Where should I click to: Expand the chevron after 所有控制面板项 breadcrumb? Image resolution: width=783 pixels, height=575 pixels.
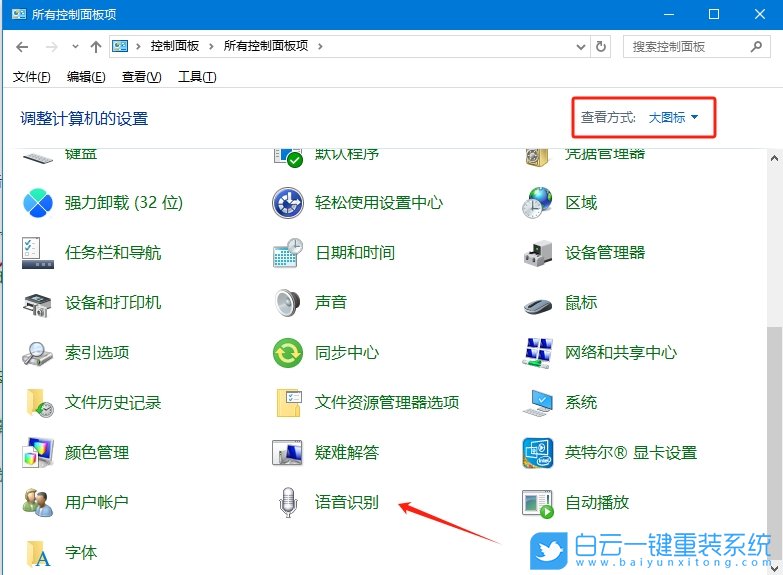320,46
